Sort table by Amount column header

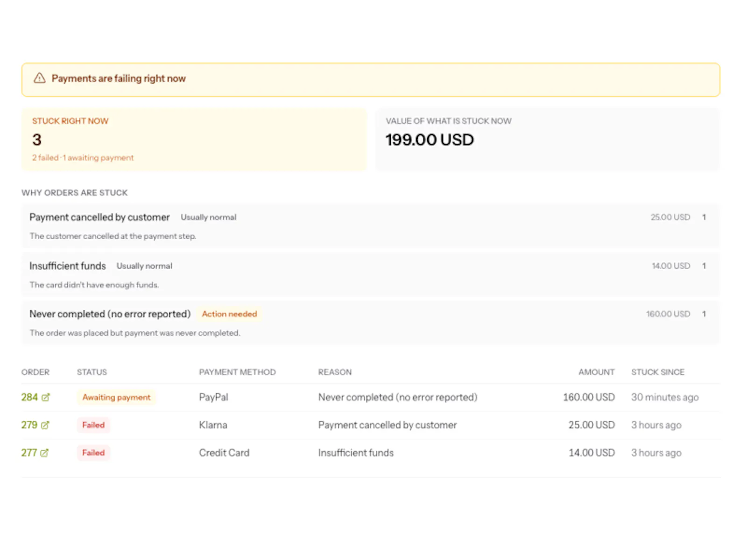point(596,372)
